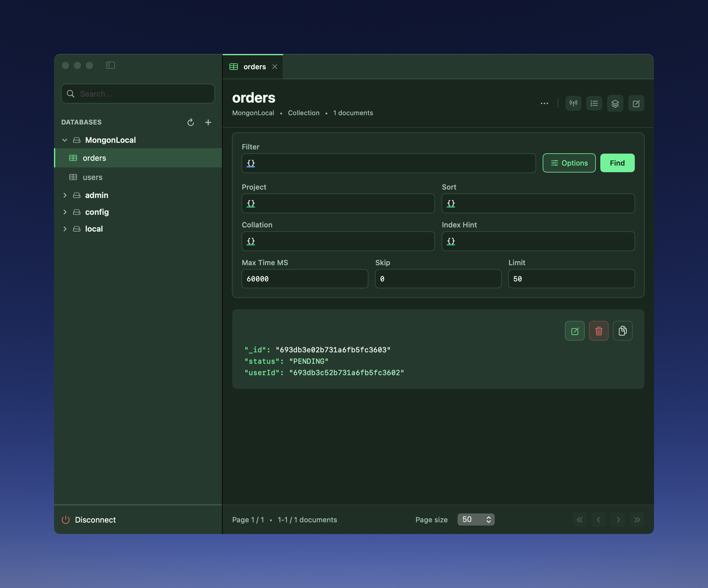Click the add database plus icon
This screenshot has width=708, height=588.
[208, 122]
